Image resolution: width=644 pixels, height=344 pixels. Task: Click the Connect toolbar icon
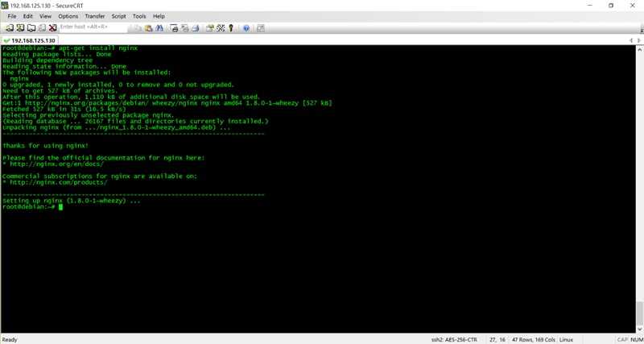click(9, 28)
